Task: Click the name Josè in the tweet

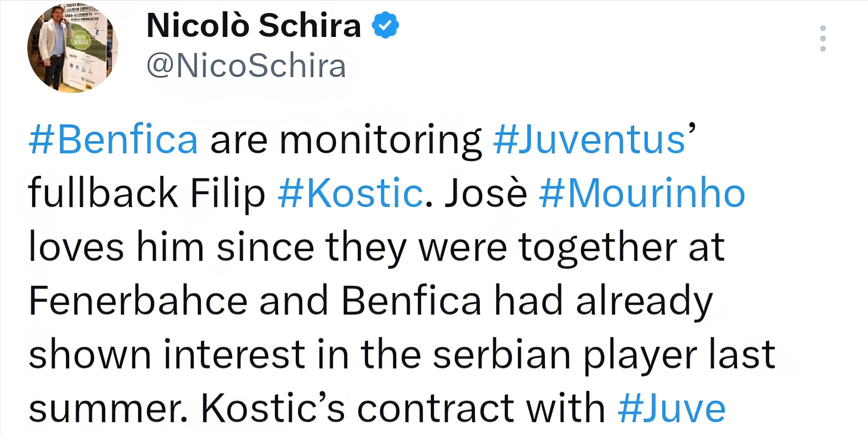Action: (x=486, y=194)
